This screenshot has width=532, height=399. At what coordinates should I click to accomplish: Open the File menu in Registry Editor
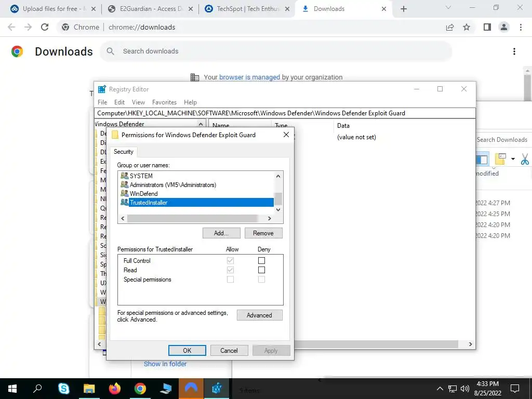(x=102, y=102)
